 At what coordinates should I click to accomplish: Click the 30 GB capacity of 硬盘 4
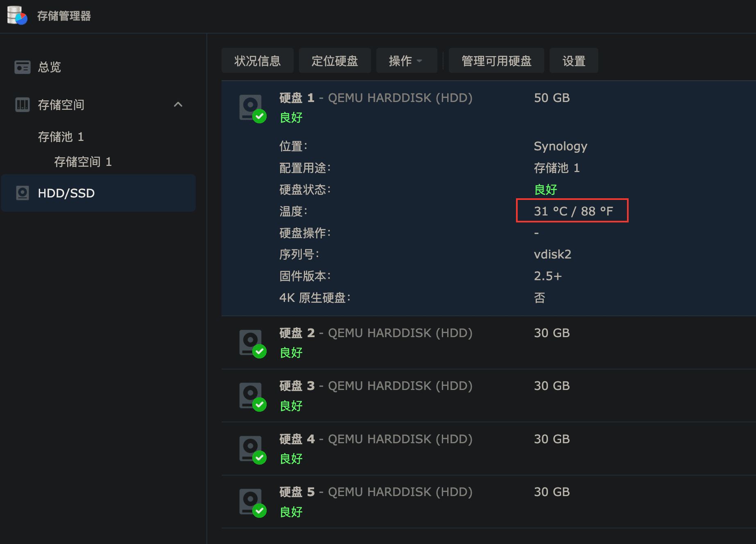click(552, 439)
